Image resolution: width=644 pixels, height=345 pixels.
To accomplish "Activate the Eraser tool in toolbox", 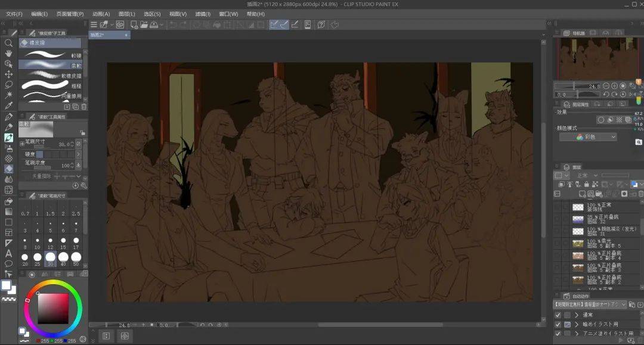I will (8, 169).
